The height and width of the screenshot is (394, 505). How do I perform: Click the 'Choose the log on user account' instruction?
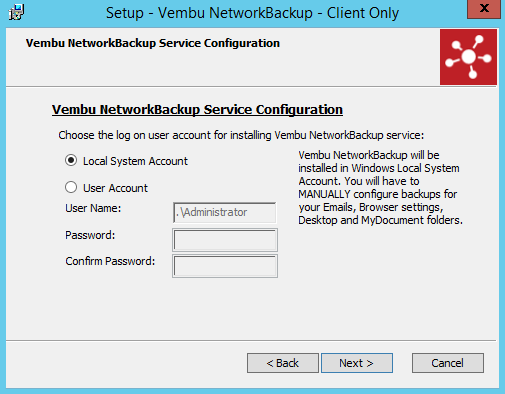(x=241, y=135)
